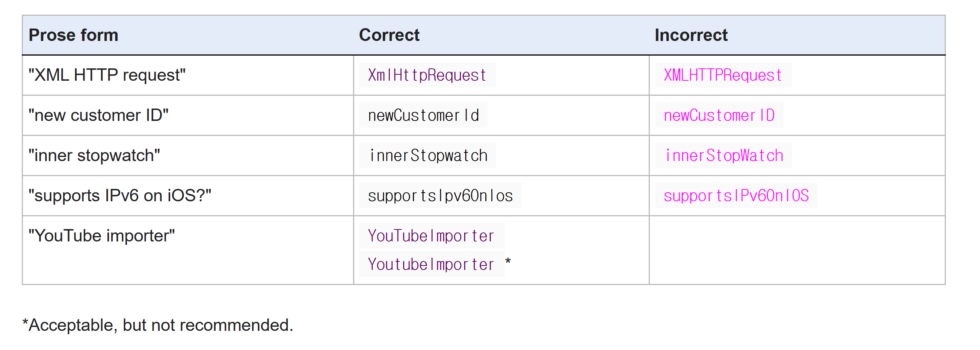This screenshot has width=980, height=350.
Task: Click the incorrect innerStopWatch snippet
Action: pyautogui.click(x=723, y=155)
